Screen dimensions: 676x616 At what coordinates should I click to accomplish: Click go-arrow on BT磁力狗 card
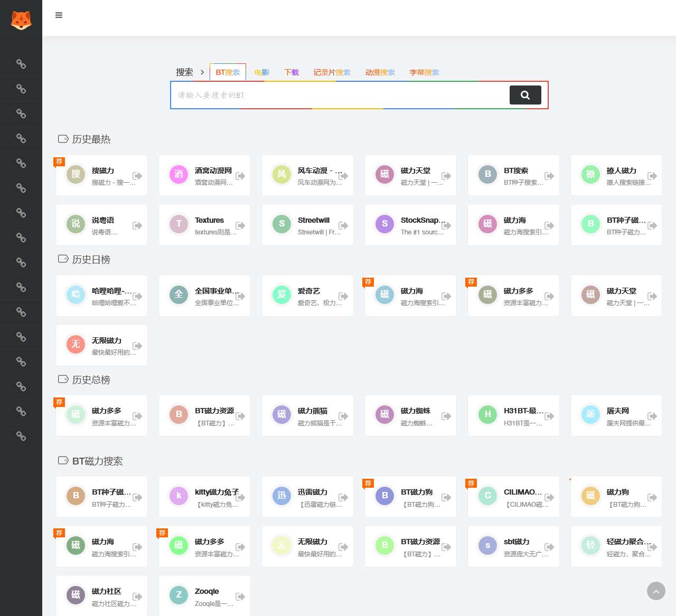[x=446, y=497]
